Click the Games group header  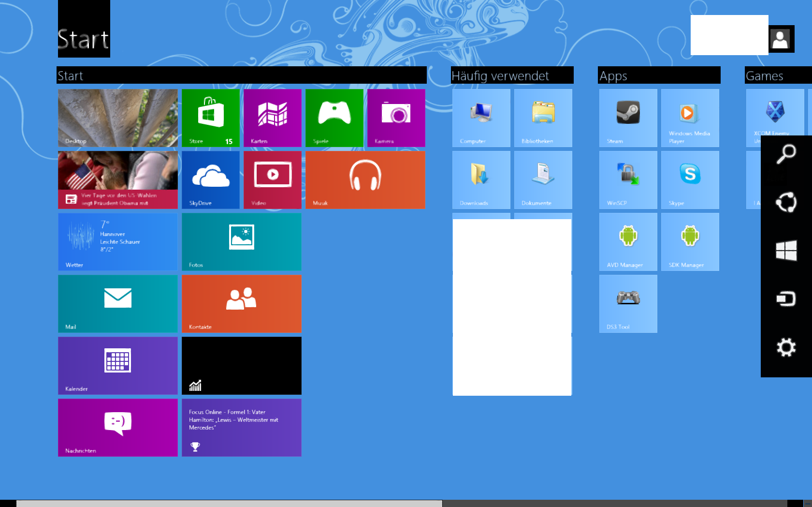(765, 76)
